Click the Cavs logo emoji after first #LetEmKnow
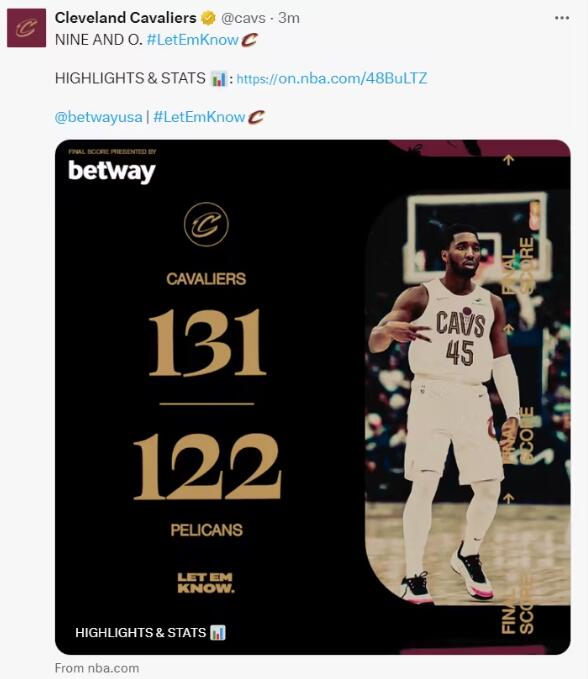588x679 pixels. point(249,40)
